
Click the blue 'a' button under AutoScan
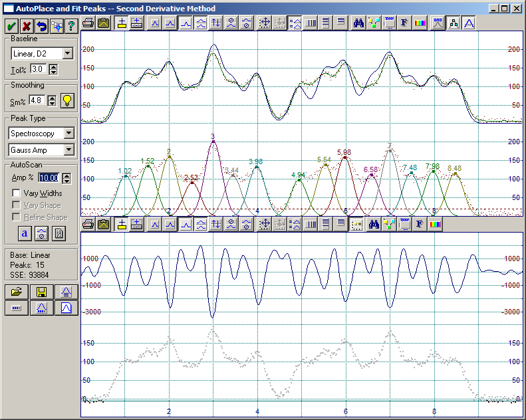tap(25, 233)
